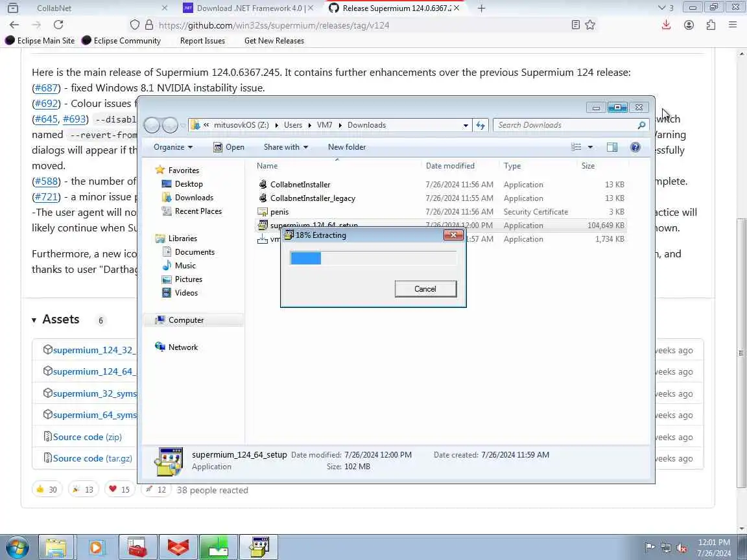Click Explorer change view icon
Screen dimensions: 747x560
point(576,147)
